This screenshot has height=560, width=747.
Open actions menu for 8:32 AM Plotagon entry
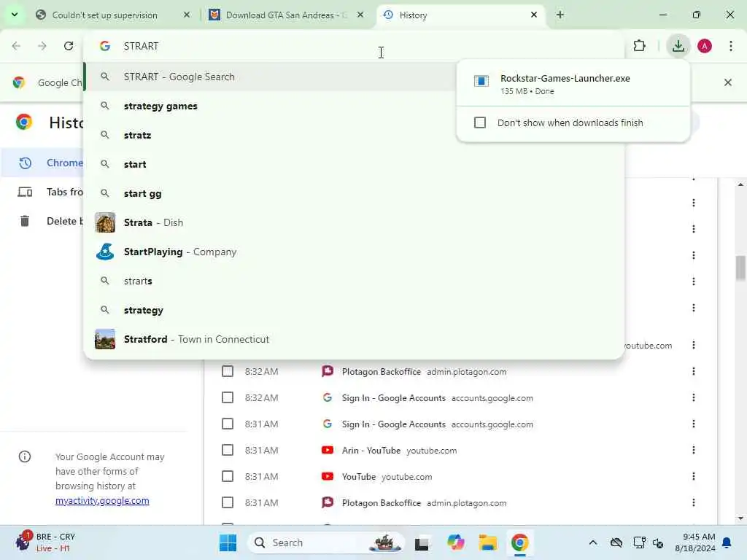coord(694,371)
